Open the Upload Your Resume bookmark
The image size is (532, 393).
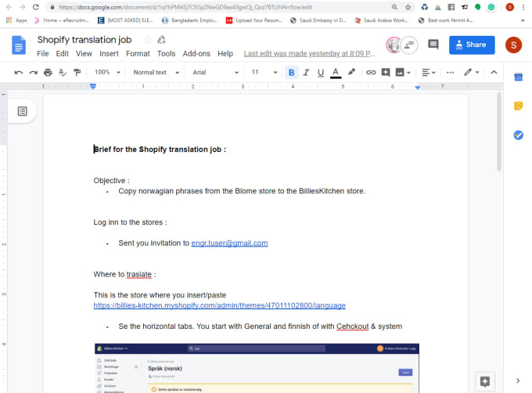(254, 20)
